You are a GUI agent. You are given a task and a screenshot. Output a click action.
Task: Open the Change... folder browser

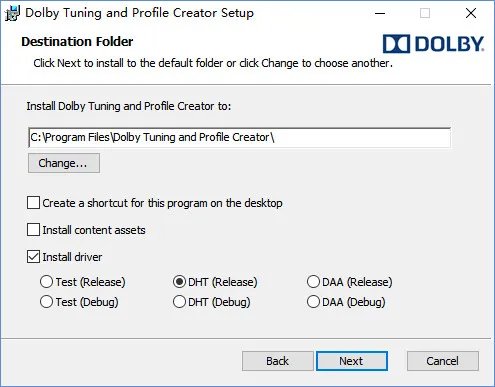[x=64, y=163]
